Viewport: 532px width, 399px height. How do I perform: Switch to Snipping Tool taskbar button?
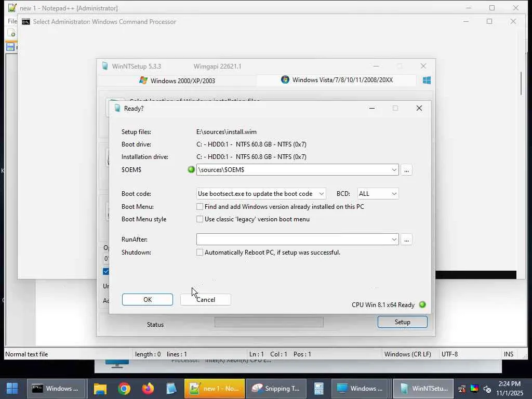pyautogui.click(x=276, y=389)
